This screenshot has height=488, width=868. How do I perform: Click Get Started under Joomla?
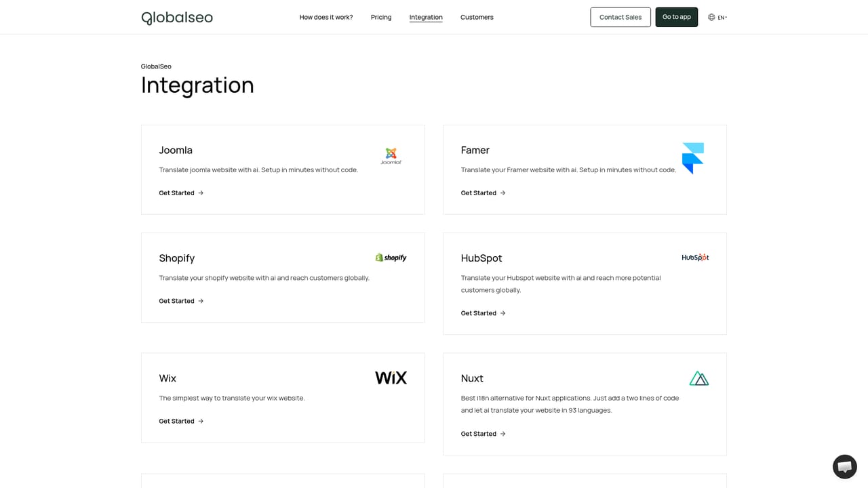coord(181,193)
